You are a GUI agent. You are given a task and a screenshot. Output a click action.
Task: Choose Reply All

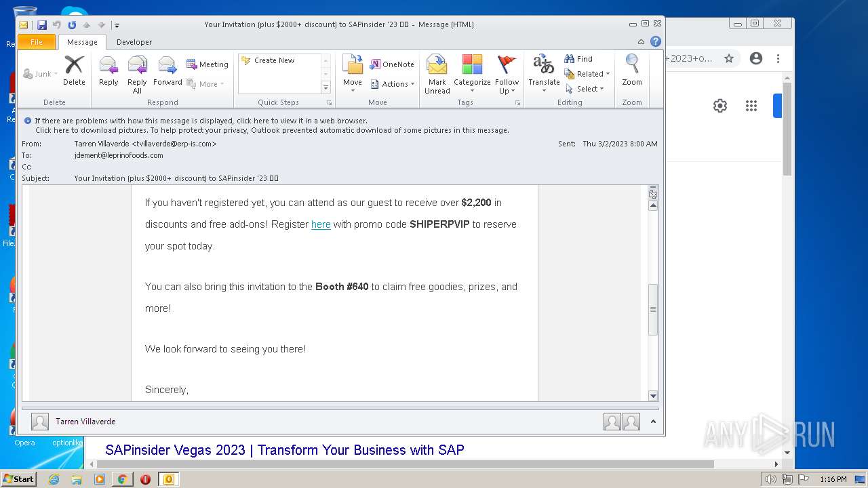click(137, 75)
